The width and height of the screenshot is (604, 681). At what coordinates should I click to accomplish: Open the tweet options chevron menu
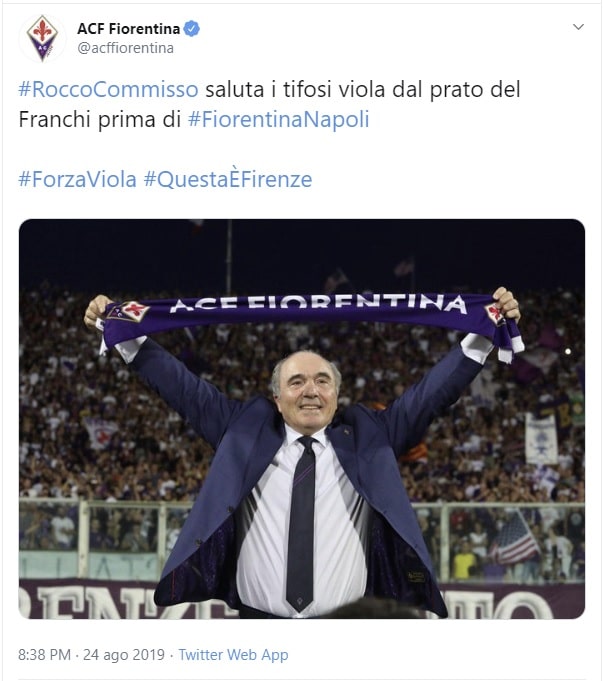[578, 27]
